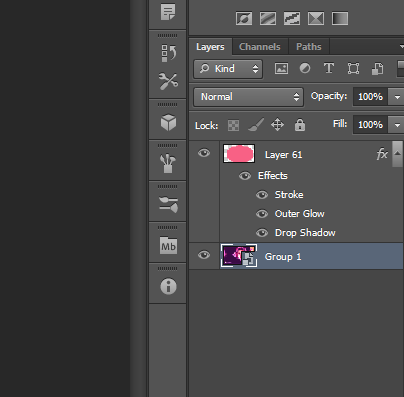The width and height of the screenshot is (404, 397).
Task: Hide Layer 61 via eye icon
Action: click(204, 153)
